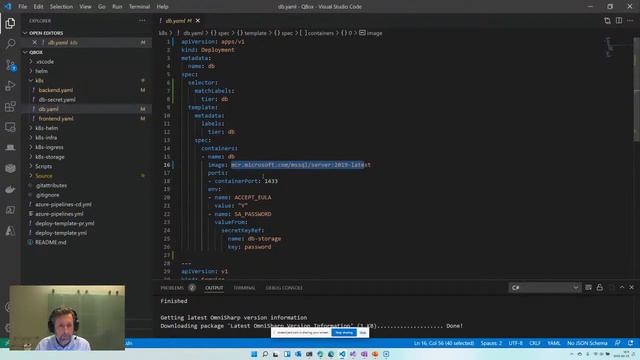
Task: Click the UTF-8 encoding in status bar
Action: (x=516, y=343)
